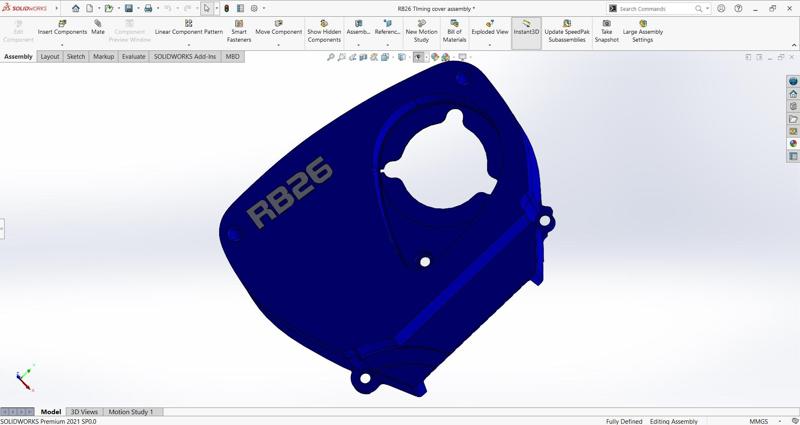
Task: Open Large Assembly Settings
Action: tap(643, 31)
